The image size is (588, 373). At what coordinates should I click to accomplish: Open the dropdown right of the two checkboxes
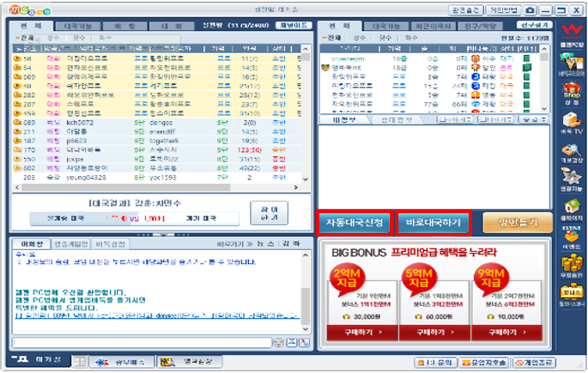click(533, 119)
